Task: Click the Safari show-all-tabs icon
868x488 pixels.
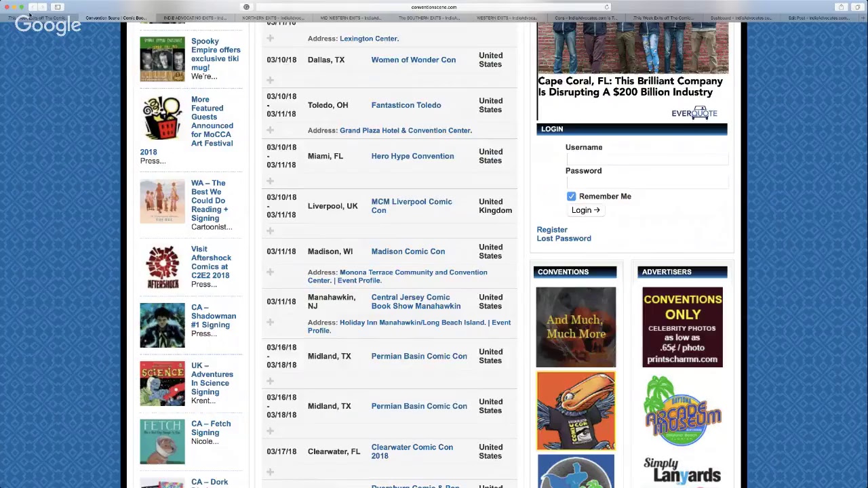Action: [857, 7]
